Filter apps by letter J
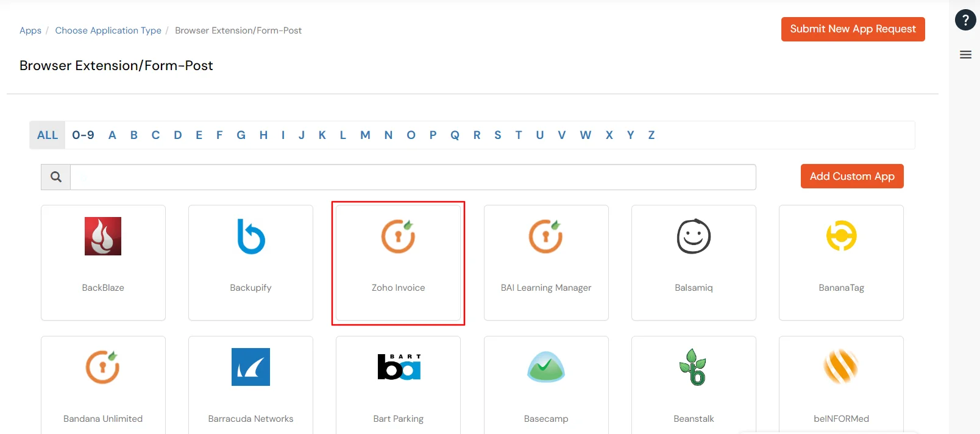This screenshot has width=980, height=434. pos(302,135)
